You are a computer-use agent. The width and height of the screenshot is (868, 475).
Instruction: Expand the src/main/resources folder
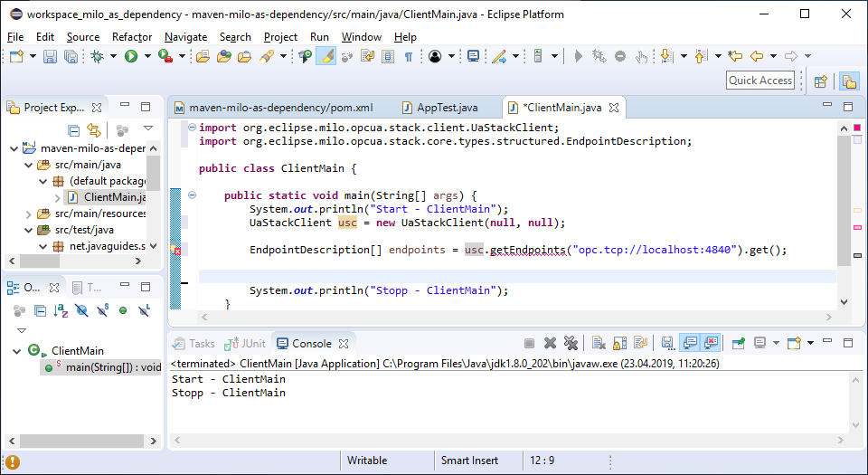pos(29,214)
